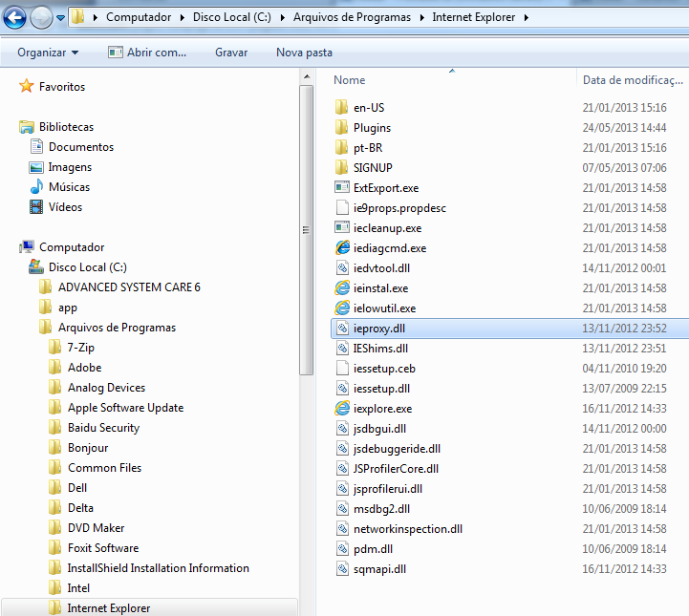Select the Bibliotecas library icon
Image resolution: width=689 pixels, height=616 pixels.
click(27, 127)
